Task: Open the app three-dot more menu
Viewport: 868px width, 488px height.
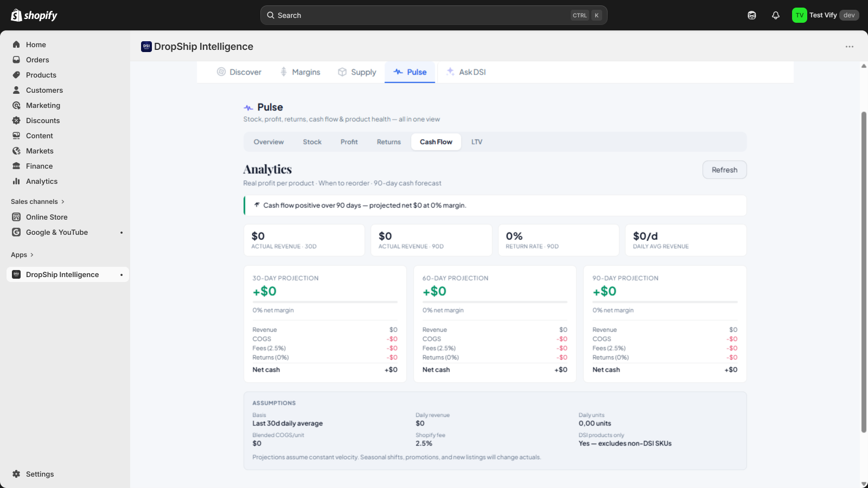Action: point(850,47)
